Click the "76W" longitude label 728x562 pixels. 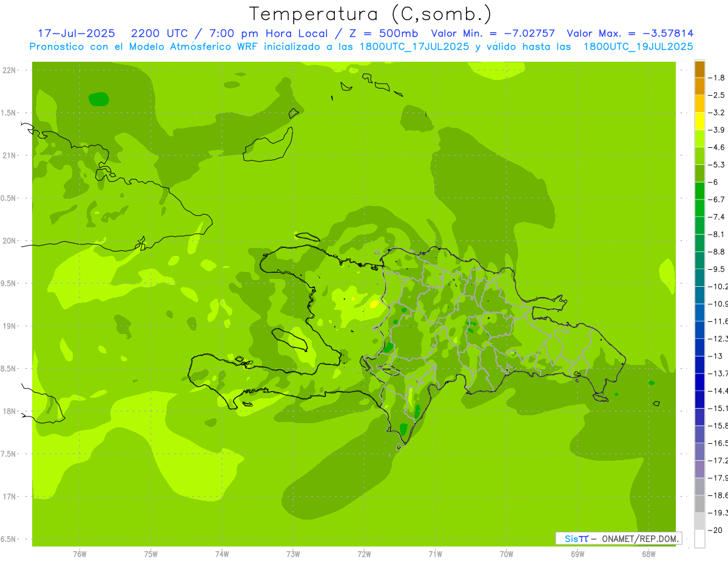coord(80,554)
